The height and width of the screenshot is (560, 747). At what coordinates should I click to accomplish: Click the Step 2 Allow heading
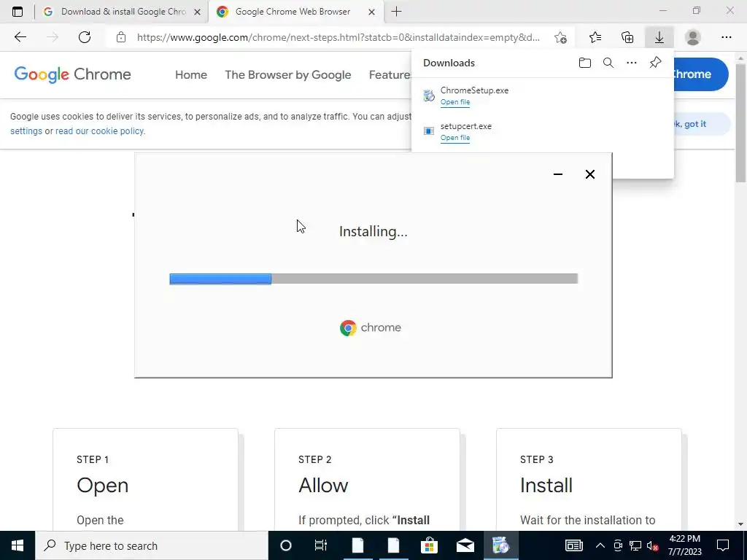click(x=323, y=485)
